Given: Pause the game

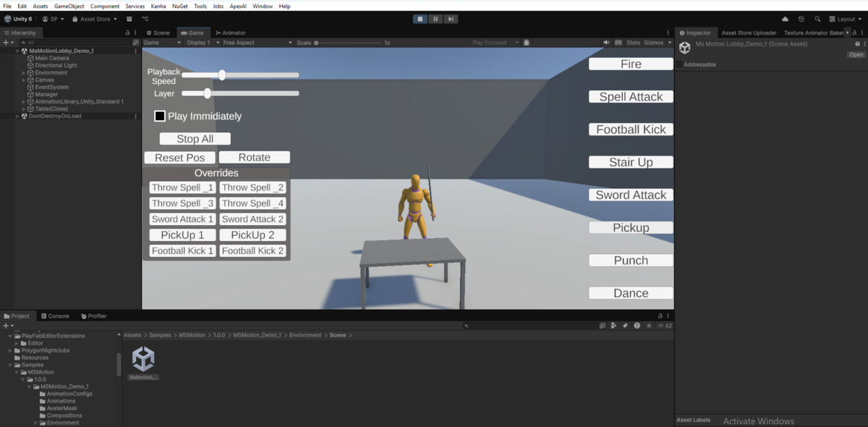Looking at the screenshot, I should pyautogui.click(x=435, y=19).
